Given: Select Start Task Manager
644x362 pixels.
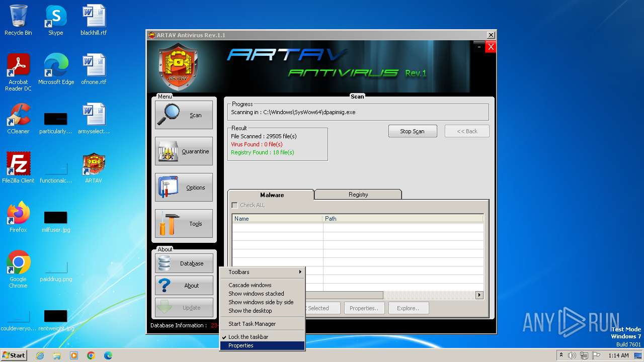Looking at the screenshot, I should (262, 324).
